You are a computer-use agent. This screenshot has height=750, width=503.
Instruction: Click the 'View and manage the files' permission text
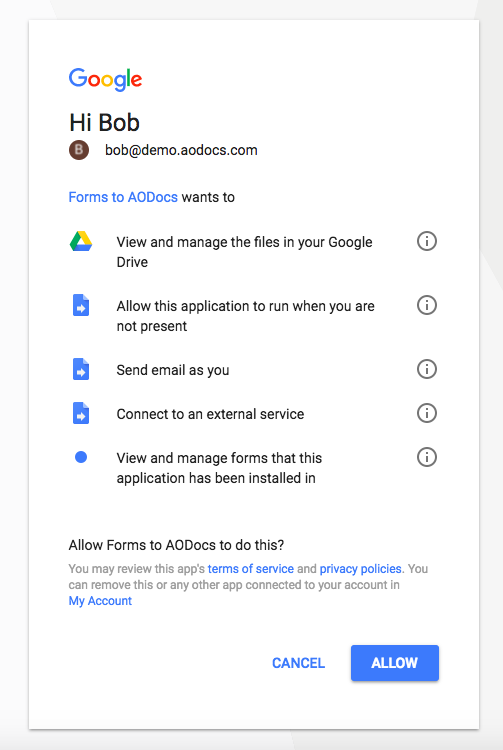(x=244, y=252)
